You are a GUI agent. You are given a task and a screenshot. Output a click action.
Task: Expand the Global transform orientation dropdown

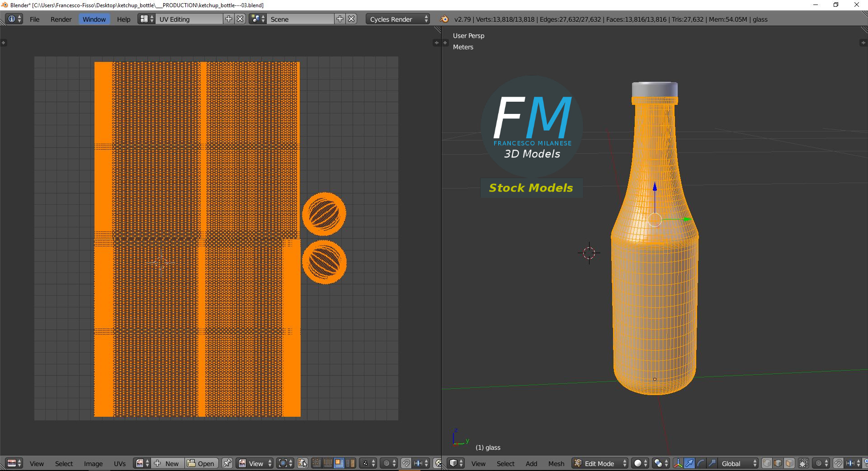point(739,463)
